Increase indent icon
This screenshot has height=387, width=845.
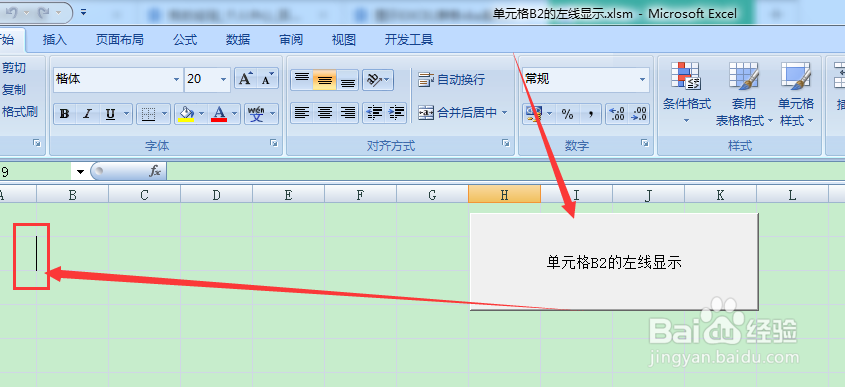(x=396, y=113)
